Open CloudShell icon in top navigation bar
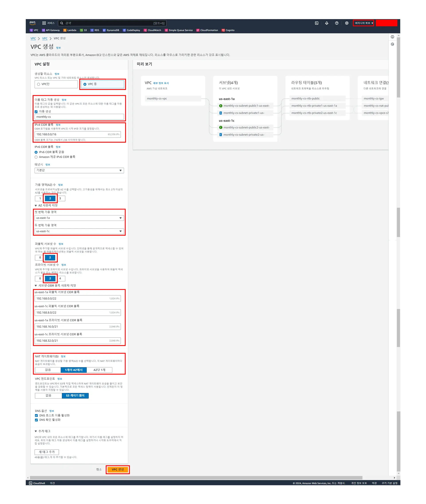 [316, 23]
